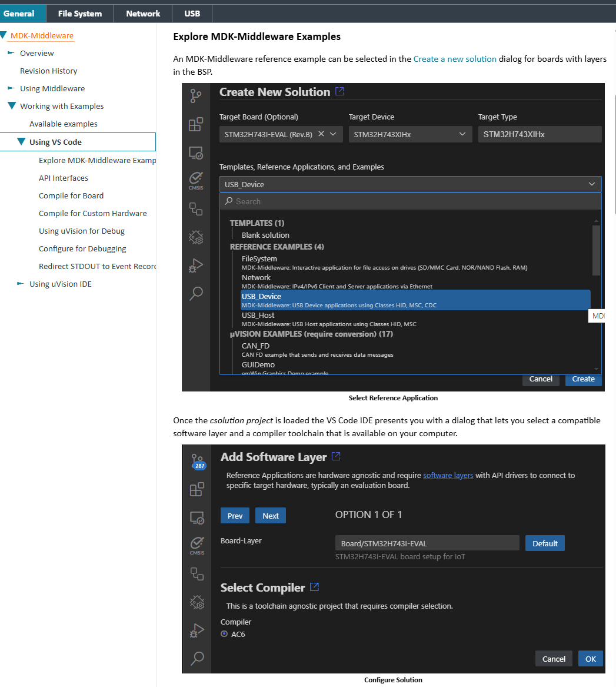
Task: Open debug settings icon in Add Software Layer sidebar
Action: coord(197,602)
